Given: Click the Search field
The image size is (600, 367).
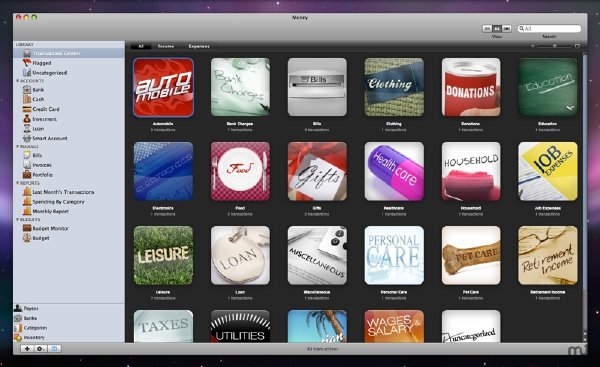Looking at the screenshot, I should 549,29.
